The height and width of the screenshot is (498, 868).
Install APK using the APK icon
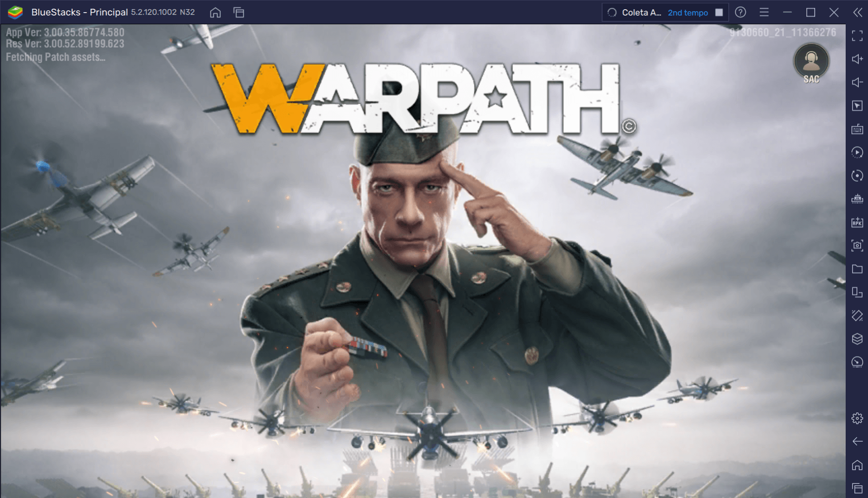857,222
